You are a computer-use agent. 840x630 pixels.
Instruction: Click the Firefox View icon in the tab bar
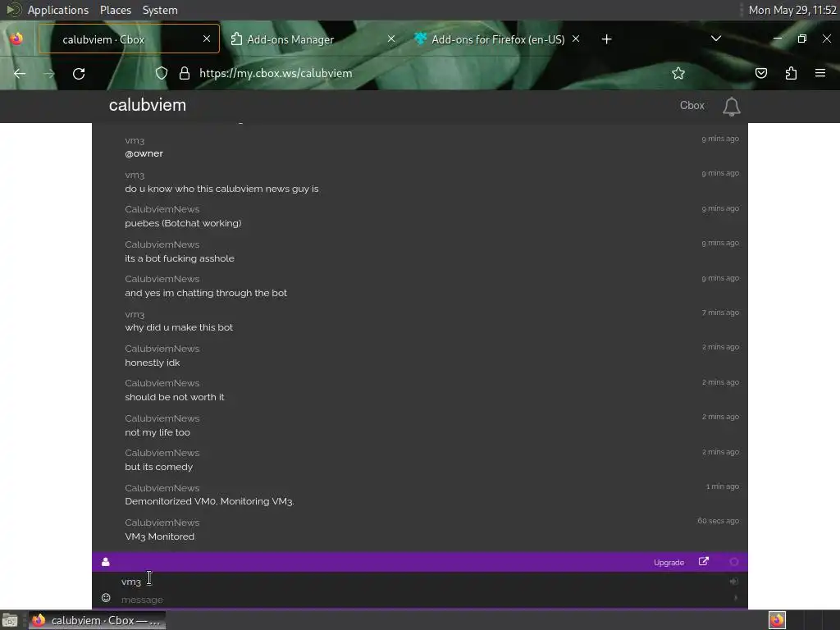pyautogui.click(x=16, y=39)
